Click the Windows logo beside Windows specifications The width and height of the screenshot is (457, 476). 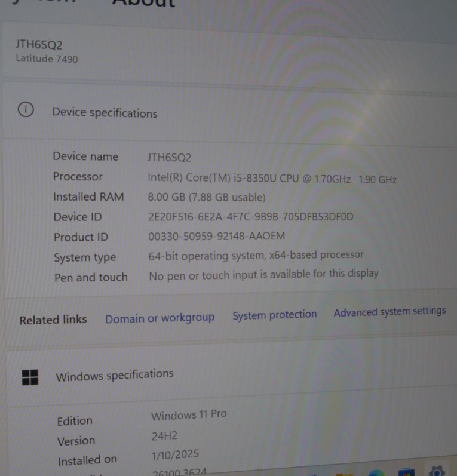30,377
